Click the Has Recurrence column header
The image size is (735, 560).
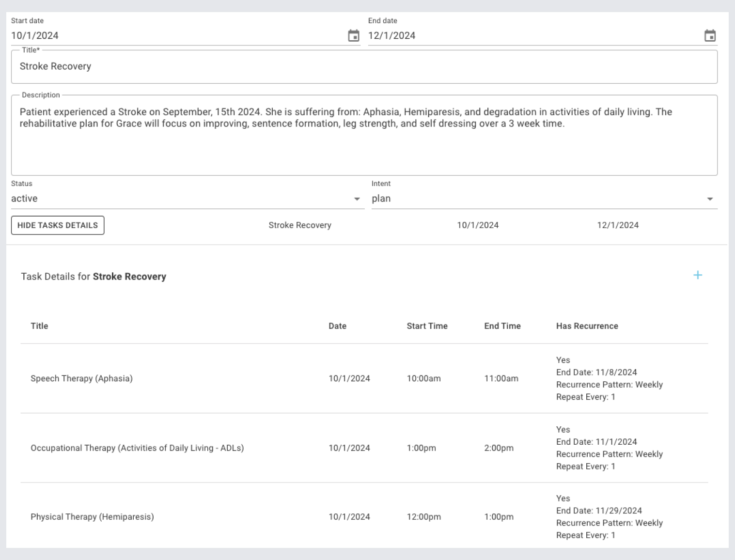coord(587,326)
